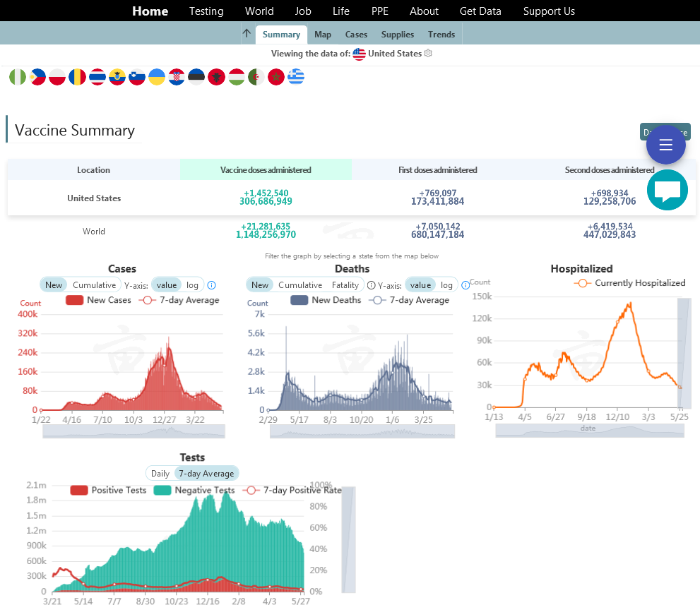Open the blue hamburger menu button
Viewport: 700px width, 605px height.
[665, 145]
